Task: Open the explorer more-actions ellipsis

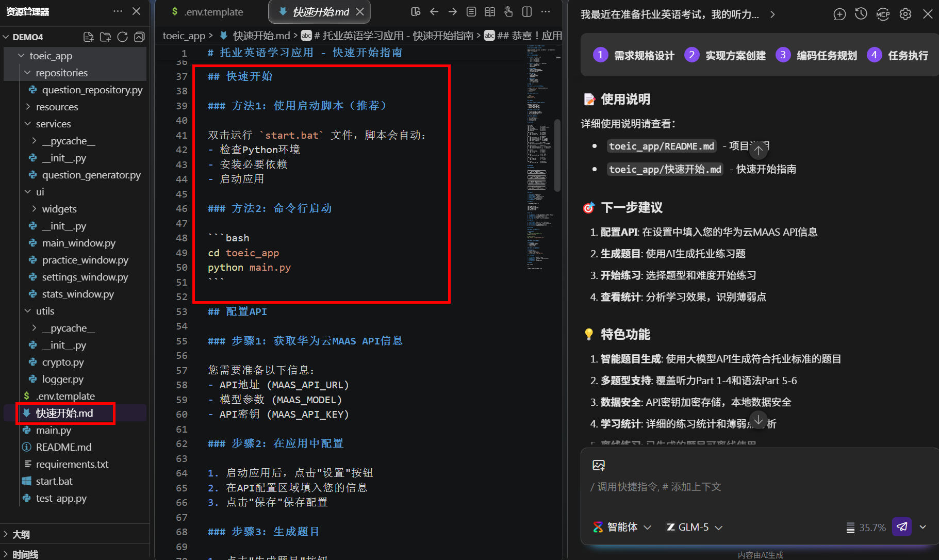Action: 118,11
